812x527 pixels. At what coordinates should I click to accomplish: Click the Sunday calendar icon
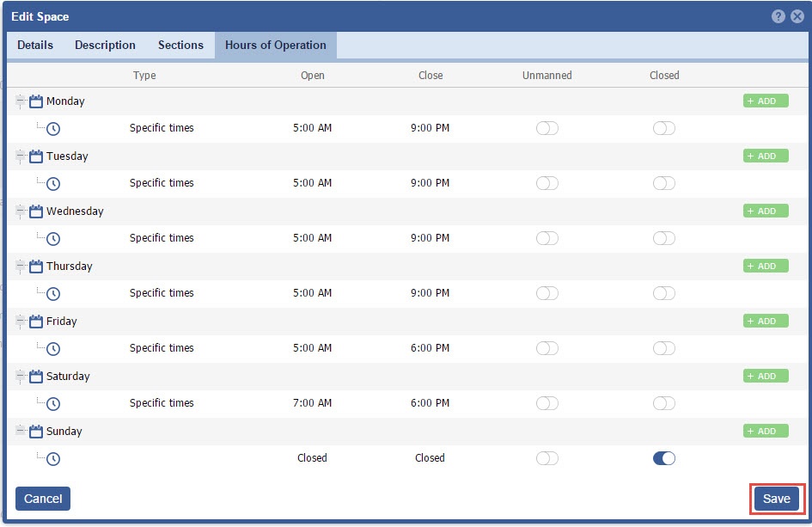36,432
